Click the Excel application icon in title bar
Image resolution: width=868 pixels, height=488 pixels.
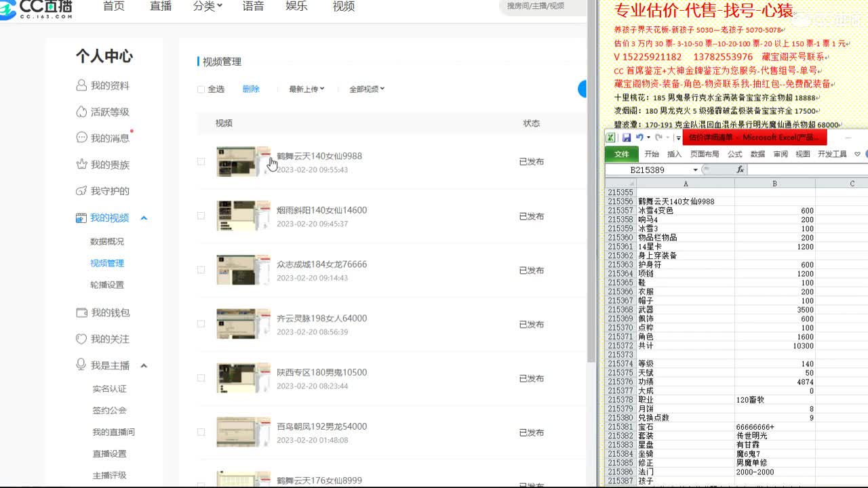tap(610, 138)
